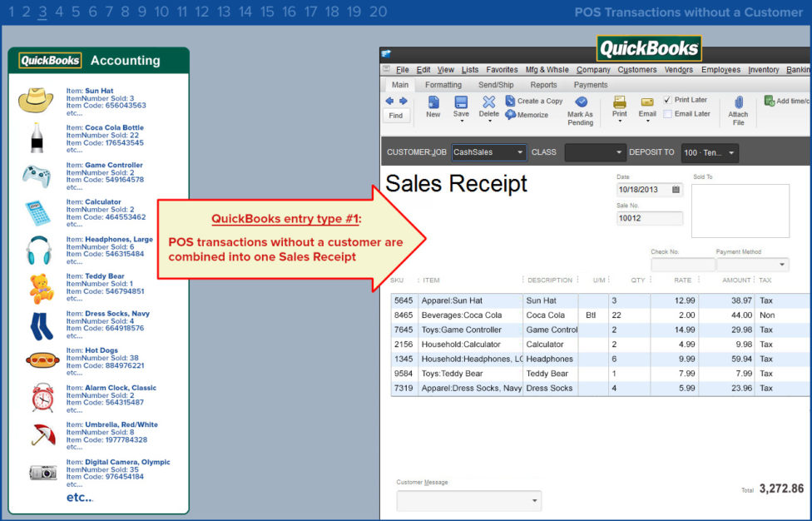Uncheck the Print Later checkbox
Viewport: 812px width, 521px height.
coord(667,100)
